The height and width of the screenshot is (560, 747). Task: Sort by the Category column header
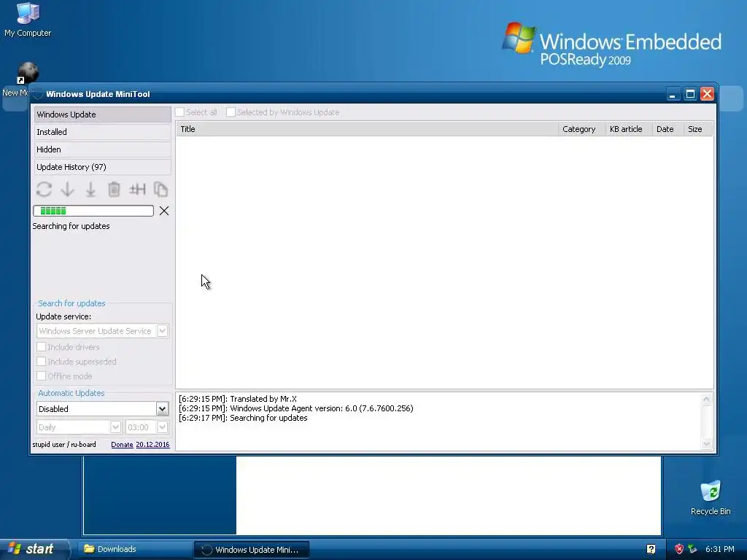(581, 129)
